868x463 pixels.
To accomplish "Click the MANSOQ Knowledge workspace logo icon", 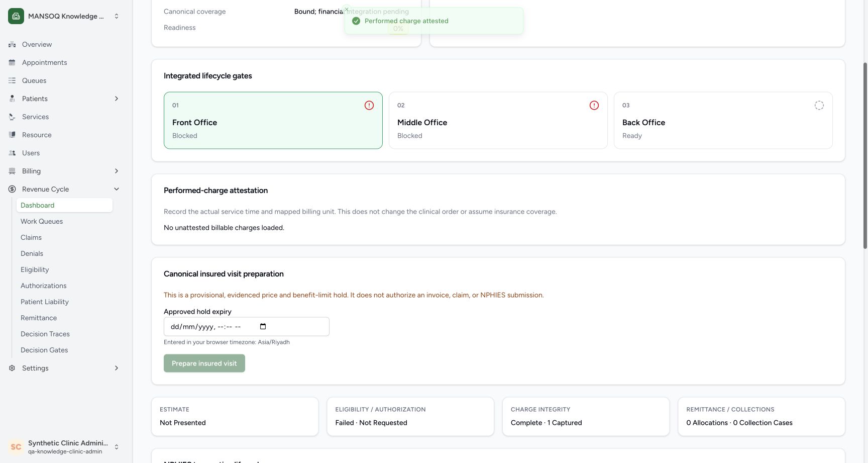I will point(16,16).
